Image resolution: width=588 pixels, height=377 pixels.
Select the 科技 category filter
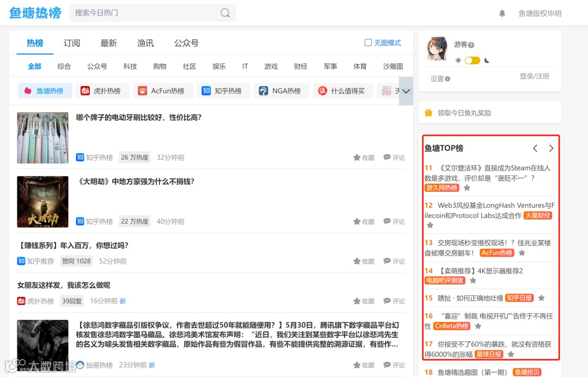(x=130, y=66)
